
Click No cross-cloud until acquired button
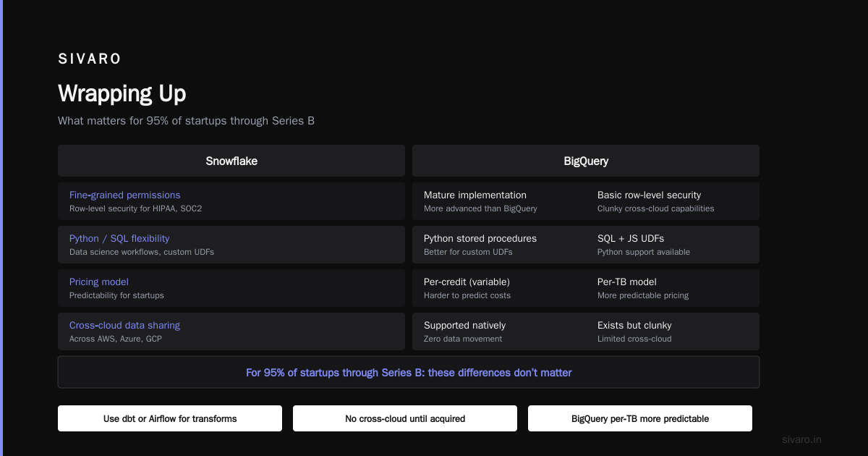coord(405,418)
